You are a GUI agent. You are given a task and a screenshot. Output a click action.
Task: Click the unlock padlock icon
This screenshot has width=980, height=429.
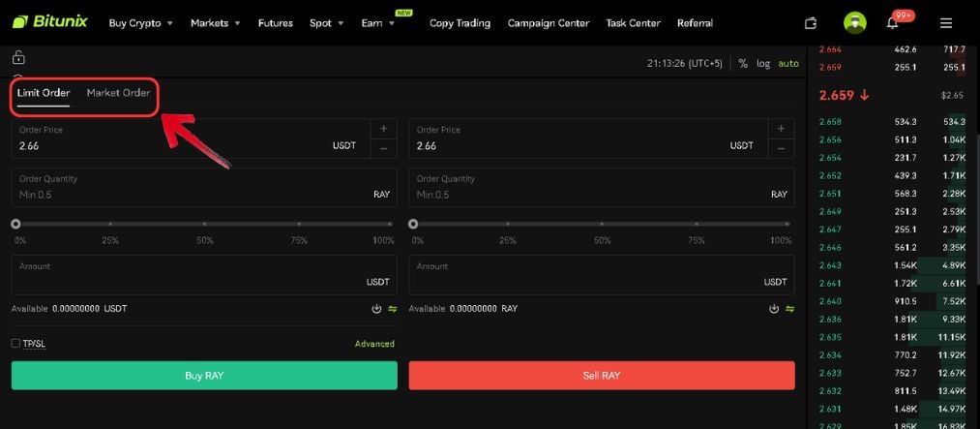pyautogui.click(x=18, y=57)
